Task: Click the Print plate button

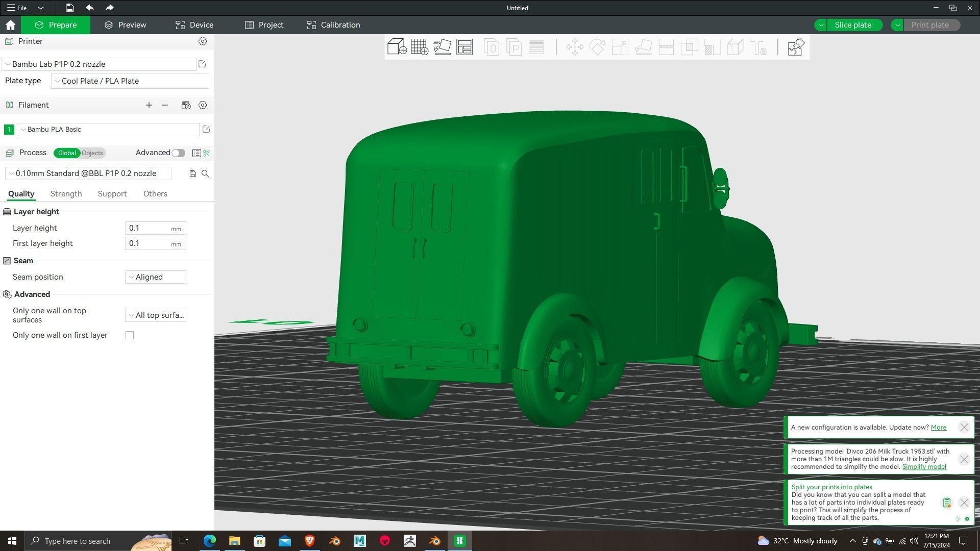Action: (932, 25)
